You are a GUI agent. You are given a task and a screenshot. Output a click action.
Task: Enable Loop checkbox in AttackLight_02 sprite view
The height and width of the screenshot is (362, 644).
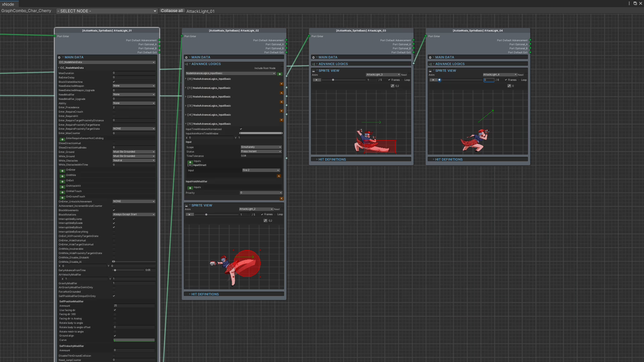[275, 215]
